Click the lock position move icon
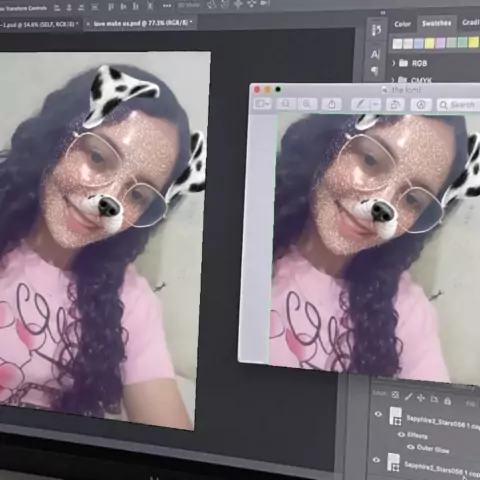Viewport: 480px width, 480px height. [x=421, y=398]
